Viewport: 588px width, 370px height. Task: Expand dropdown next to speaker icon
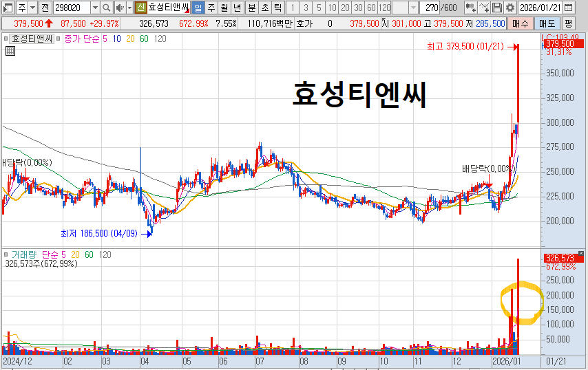pos(129,8)
